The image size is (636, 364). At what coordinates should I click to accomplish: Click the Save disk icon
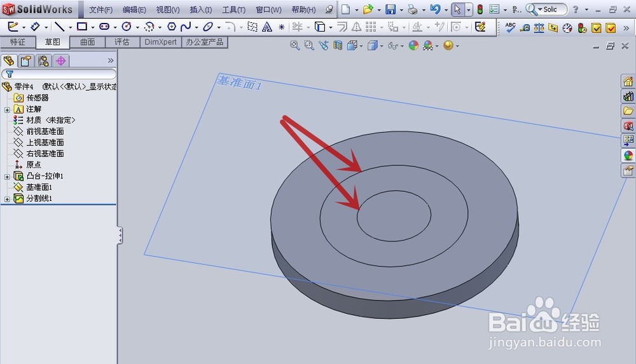(x=391, y=10)
